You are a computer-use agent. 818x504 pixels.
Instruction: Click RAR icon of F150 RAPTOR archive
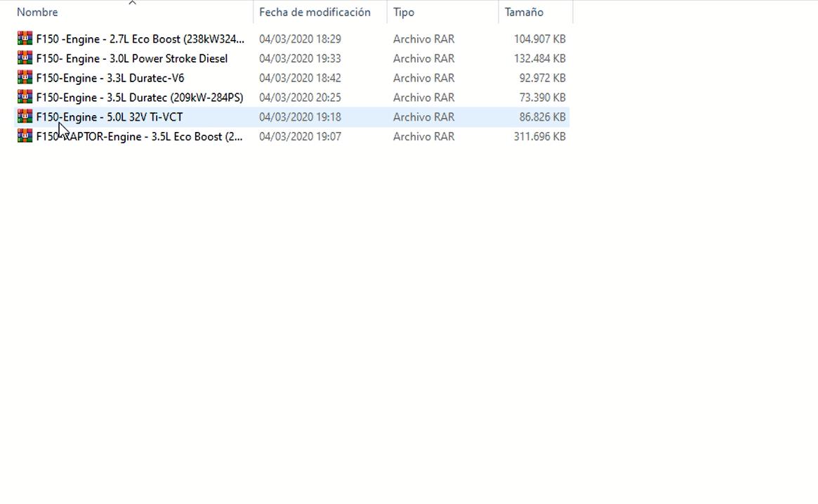pyautogui.click(x=25, y=135)
